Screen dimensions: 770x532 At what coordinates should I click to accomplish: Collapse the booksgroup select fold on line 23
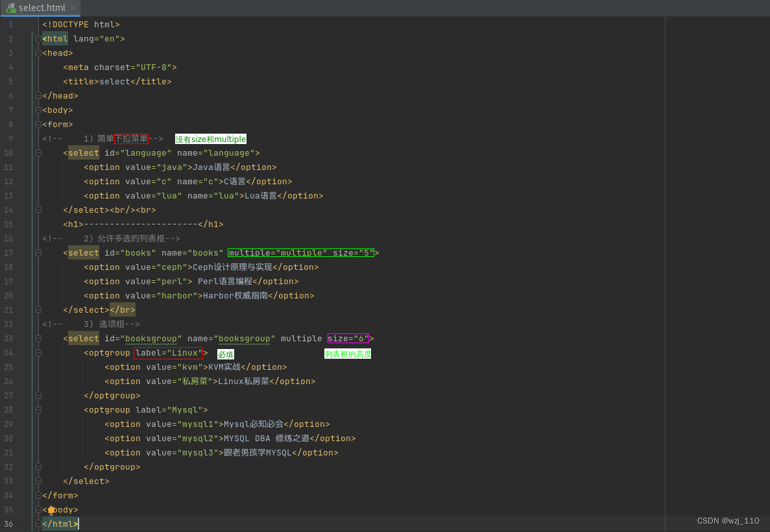(x=38, y=339)
